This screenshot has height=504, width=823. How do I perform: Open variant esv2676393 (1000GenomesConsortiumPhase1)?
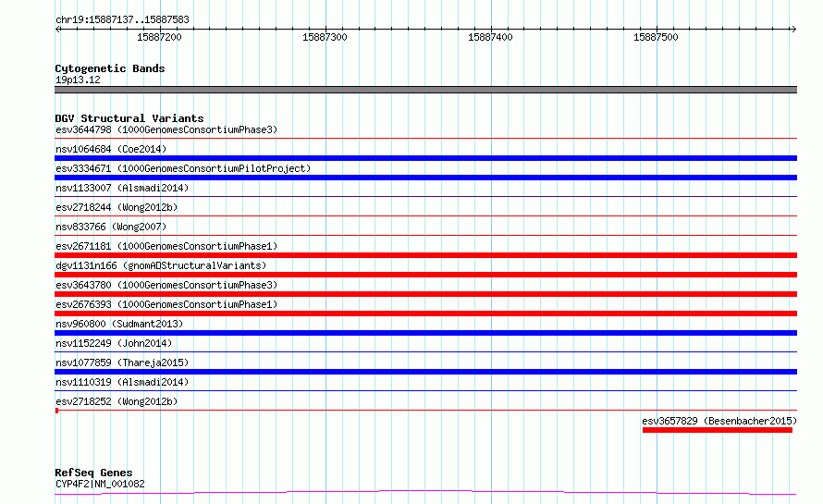point(166,304)
